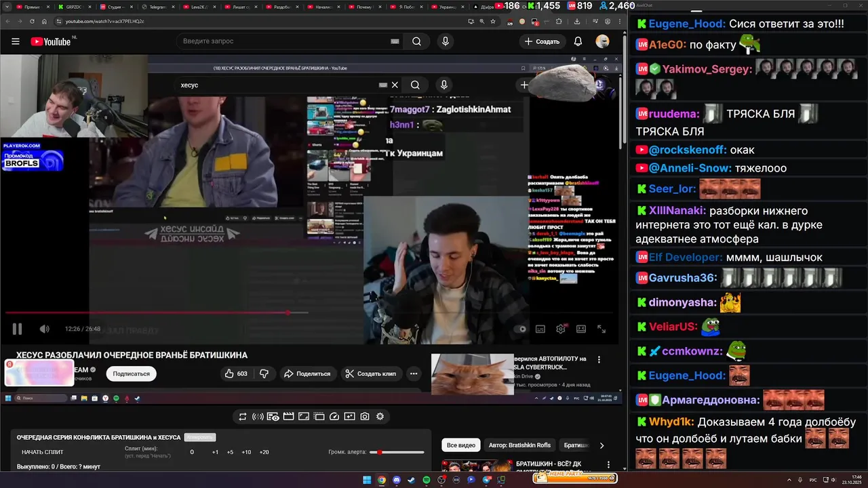868x488 pixels.
Task: Click the Клонировать button
Action: point(201,437)
